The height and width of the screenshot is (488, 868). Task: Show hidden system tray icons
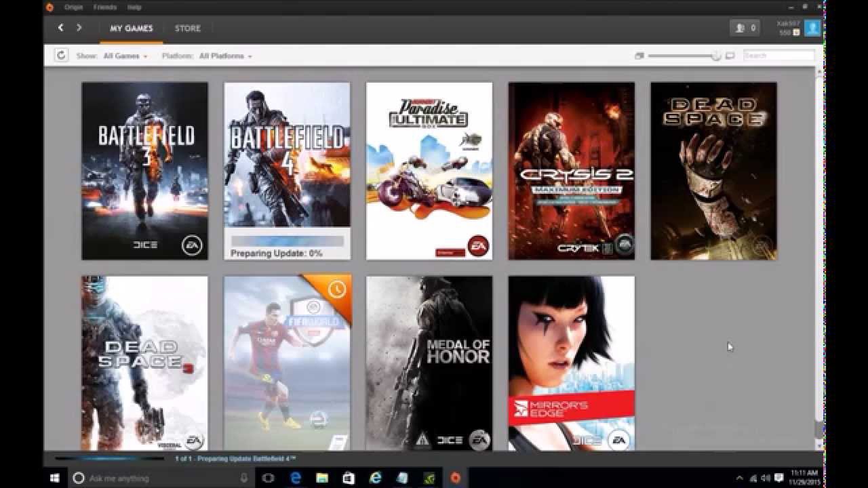click(739, 478)
